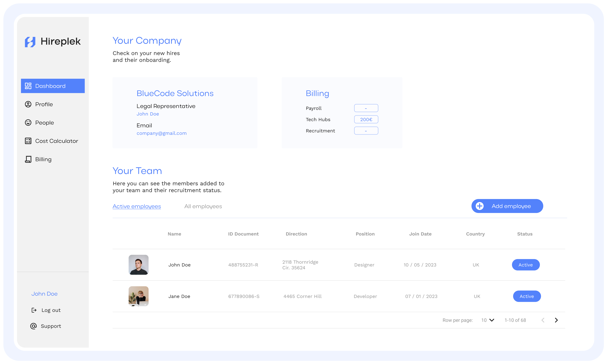Go to previous page with left chevron
Screen dimensions: 607x364
pos(543,320)
